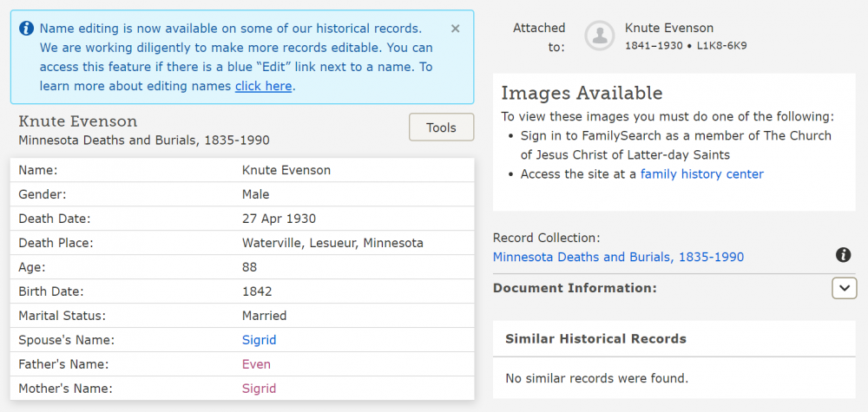Follow the family history center link
868x412 pixels.
(x=701, y=173)
